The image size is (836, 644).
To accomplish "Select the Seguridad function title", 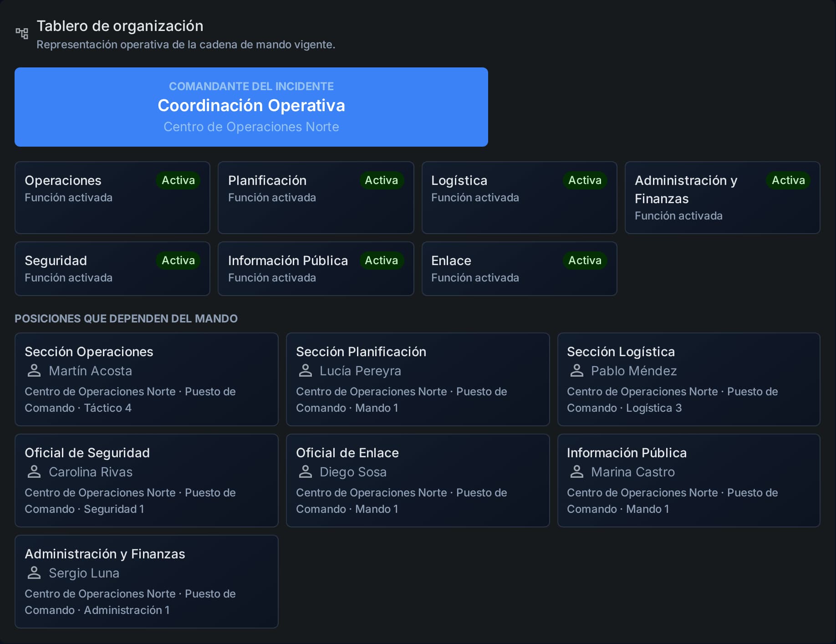I will pyautogui.click(x=56, y=261).
